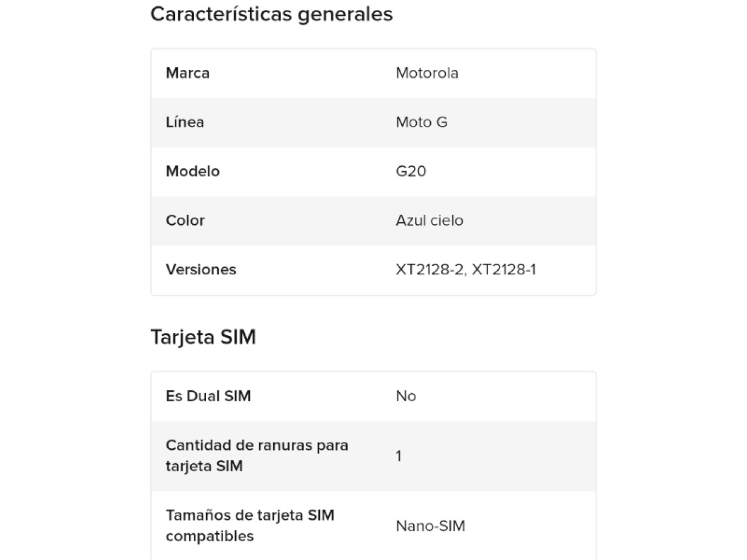747x560 pixels.
Task: Select the Línea row label
Action: pyautogui.click(x=184, y=122)
